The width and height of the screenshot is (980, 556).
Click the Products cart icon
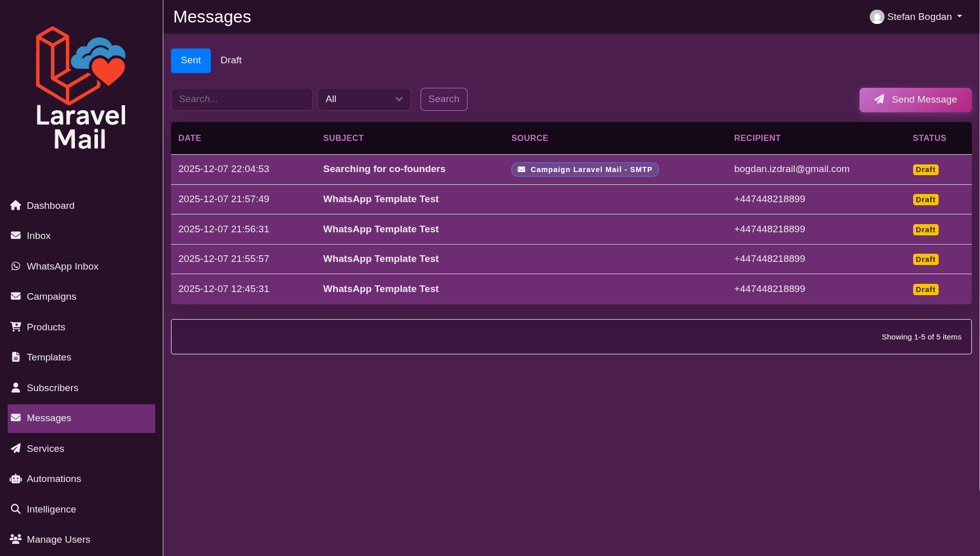click(x=16, y=327)
